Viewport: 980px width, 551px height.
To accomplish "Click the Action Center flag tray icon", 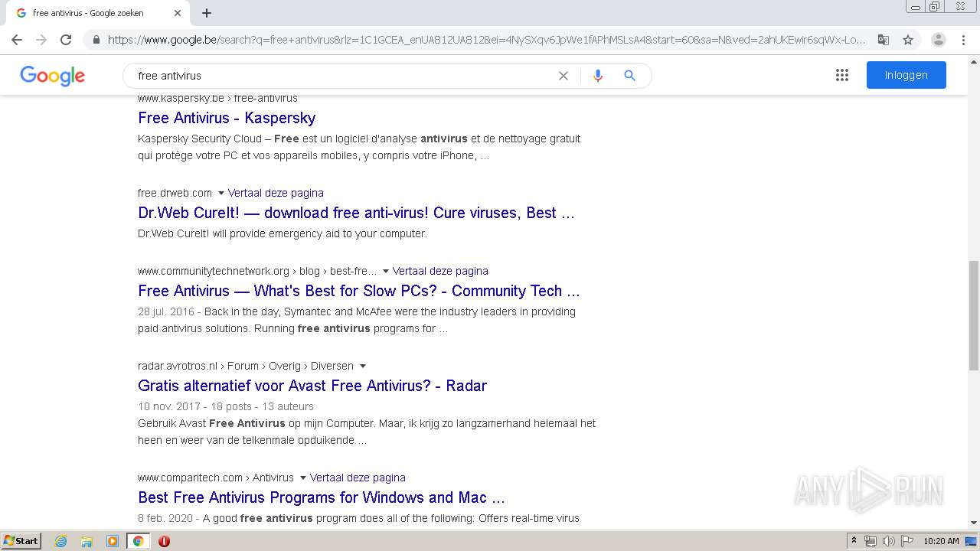I will coord(906,541).
